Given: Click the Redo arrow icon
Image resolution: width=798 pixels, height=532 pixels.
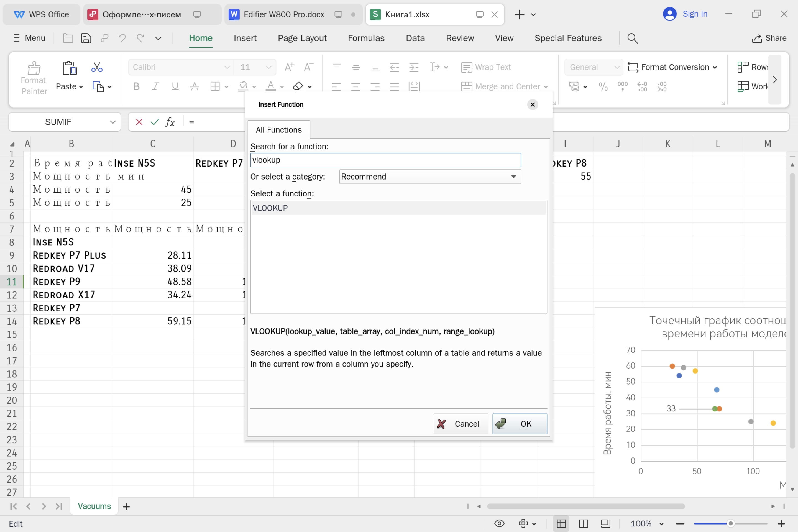Looking at the screenshot, I should [x=140, y=38].
